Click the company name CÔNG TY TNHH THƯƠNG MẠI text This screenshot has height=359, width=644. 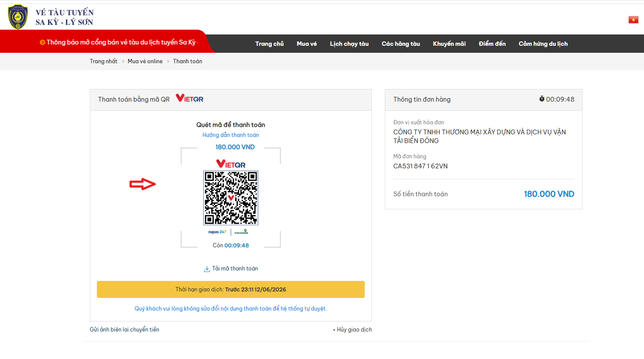pyautogui.click(x=480, y=137)
